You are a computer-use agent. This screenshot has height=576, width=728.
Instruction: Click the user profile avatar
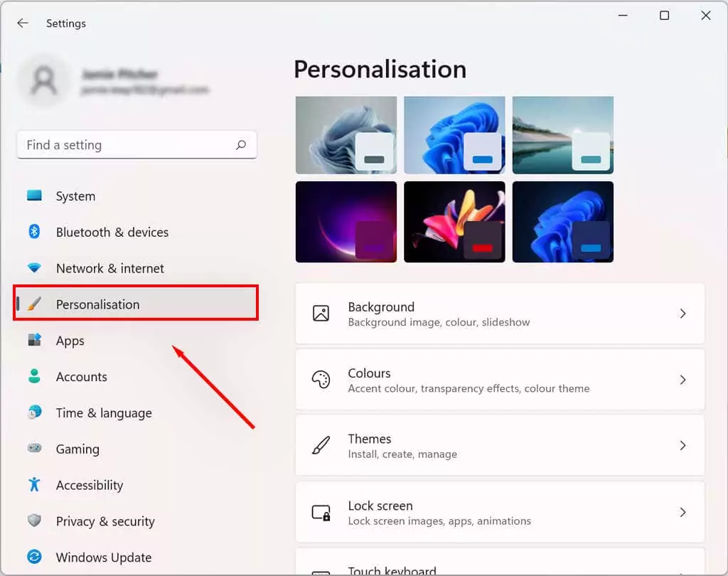coord(44,82)
